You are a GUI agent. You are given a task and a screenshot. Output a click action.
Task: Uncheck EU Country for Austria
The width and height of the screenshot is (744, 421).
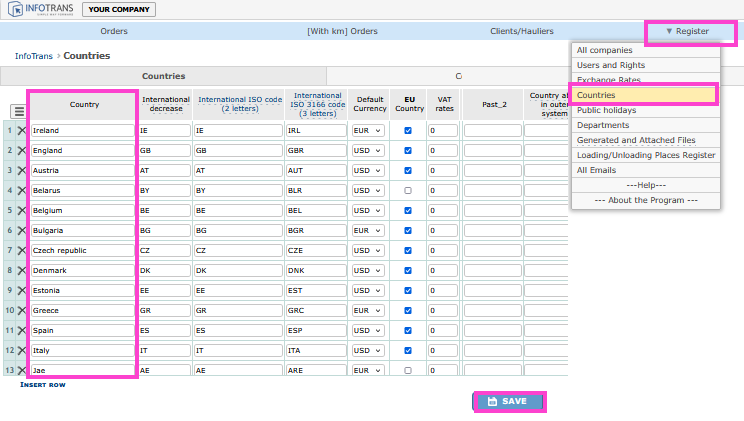pos(408,170)
